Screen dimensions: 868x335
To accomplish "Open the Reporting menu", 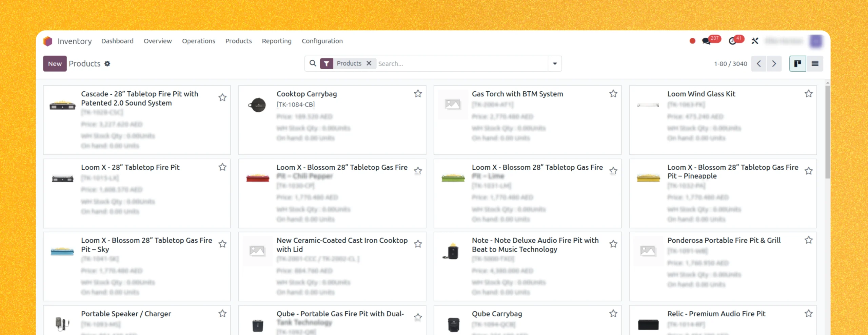I will pyautogui.click(x=277, y=41).
